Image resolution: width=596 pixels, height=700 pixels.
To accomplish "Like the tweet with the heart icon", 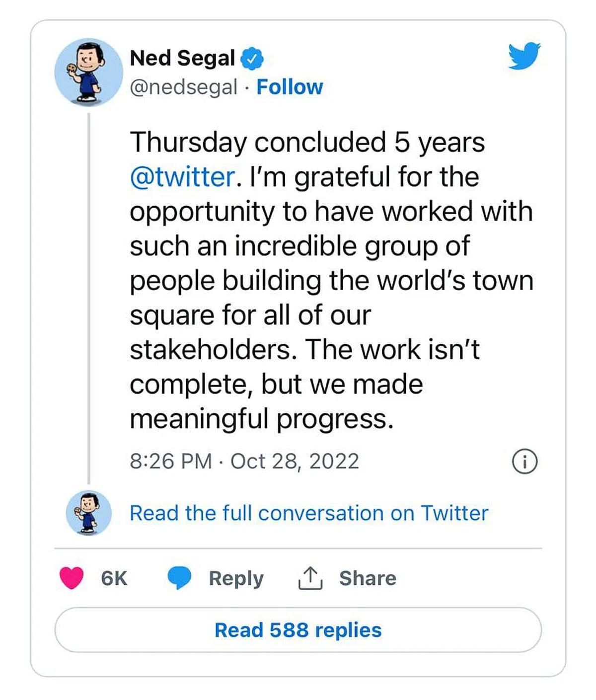I will (x=72, y=578).
